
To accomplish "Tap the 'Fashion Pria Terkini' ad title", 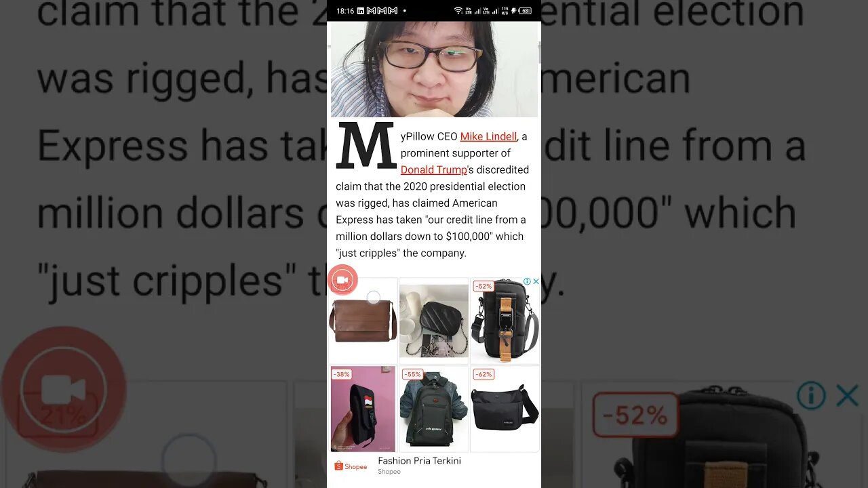I will pyautogui.click(x=419, y=461).
